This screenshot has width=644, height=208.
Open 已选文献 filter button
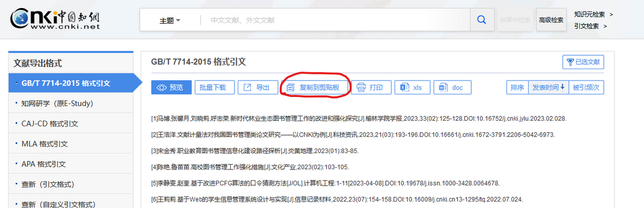coord(583,62)
